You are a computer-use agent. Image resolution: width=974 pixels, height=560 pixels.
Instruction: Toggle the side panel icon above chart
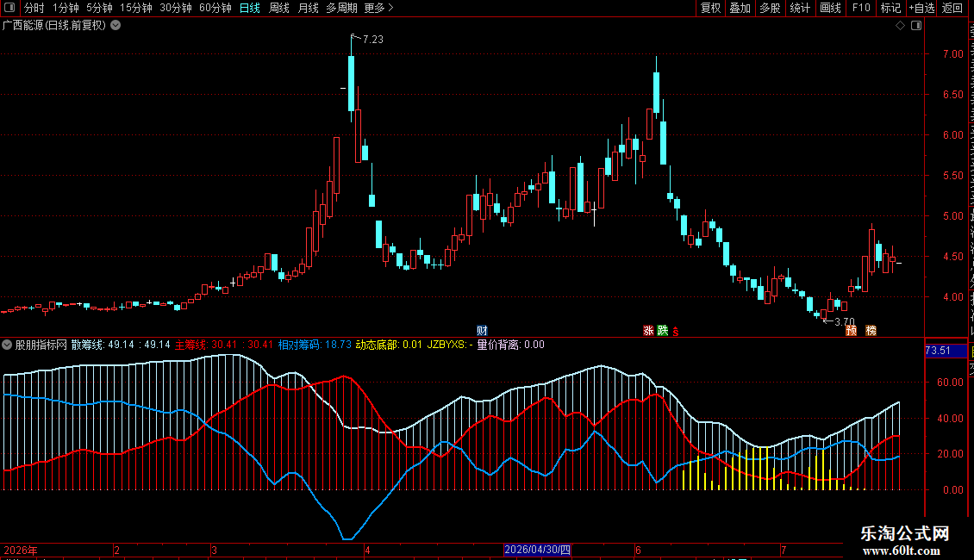[x=916, y=26]
